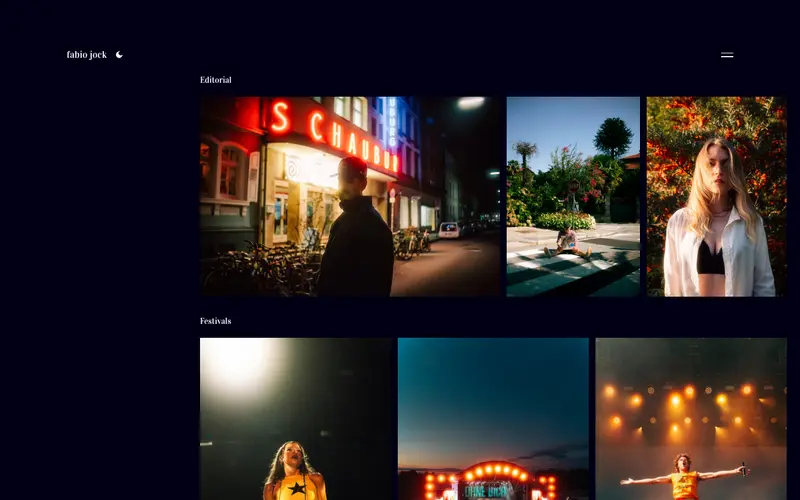Viewport: 800px width, 500px height.
Task: Open portrait of blonde woman in white shirt
Action: click(x=716, y=196)
